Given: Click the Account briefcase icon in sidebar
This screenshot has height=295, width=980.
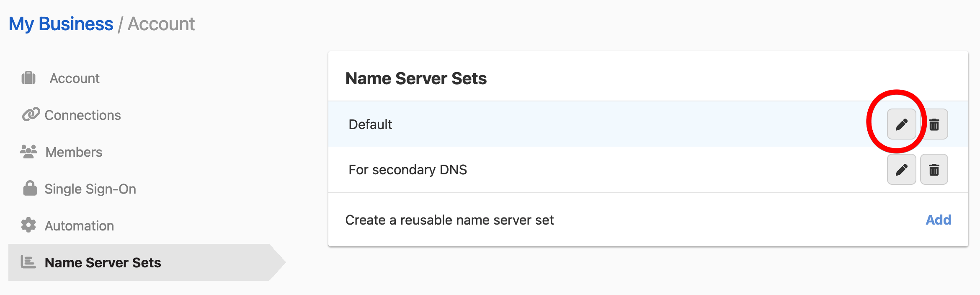Looking at the screenshot, I should 28,78.
